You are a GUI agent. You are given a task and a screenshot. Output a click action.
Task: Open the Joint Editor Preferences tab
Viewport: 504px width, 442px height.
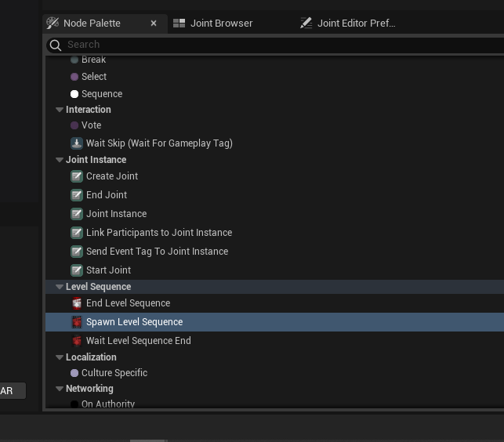(348, 23)
